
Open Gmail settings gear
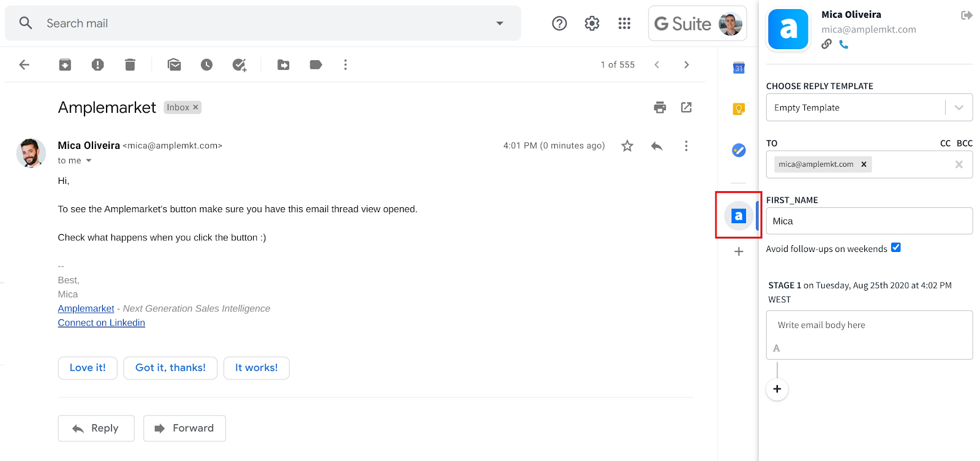(x=592, y=23)
